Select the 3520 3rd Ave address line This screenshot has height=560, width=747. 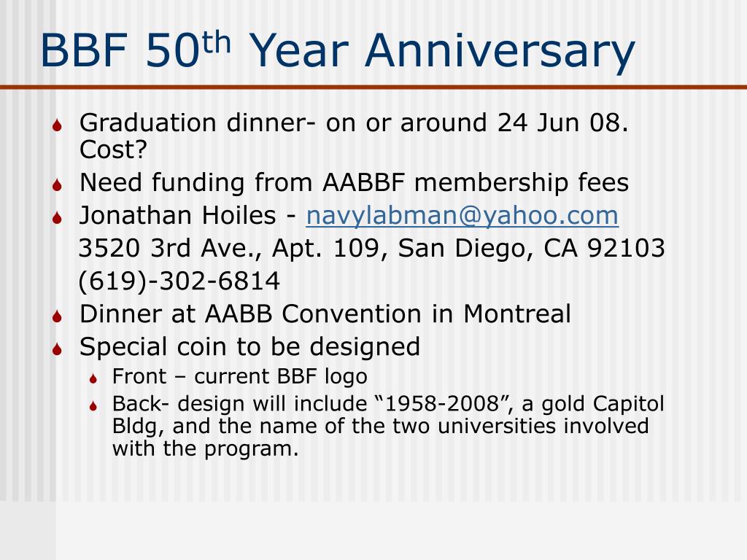[x=371, y=248]
